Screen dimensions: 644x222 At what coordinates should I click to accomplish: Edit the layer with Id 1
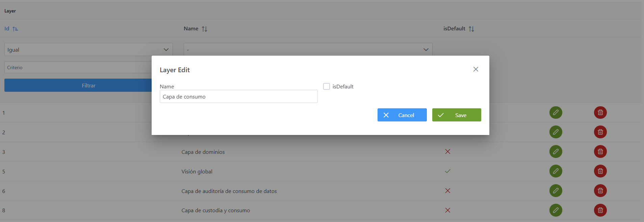click(556, 113)
